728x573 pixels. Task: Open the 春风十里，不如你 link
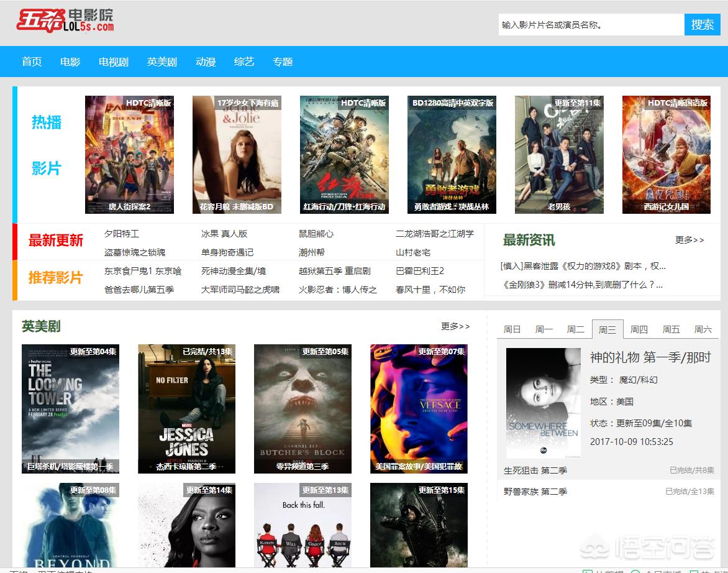pyautogui.click(x=430, y=289)
